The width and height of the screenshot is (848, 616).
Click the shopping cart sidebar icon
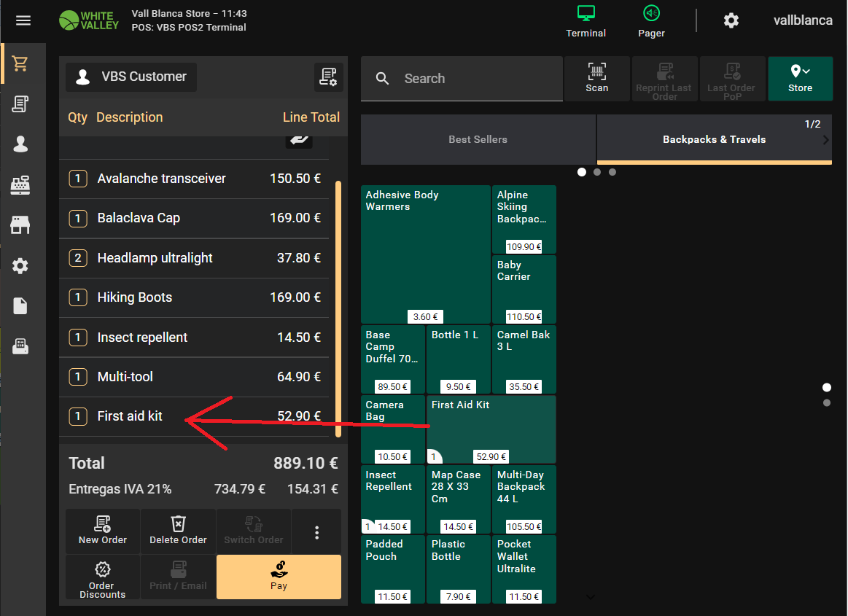point(20,64)
